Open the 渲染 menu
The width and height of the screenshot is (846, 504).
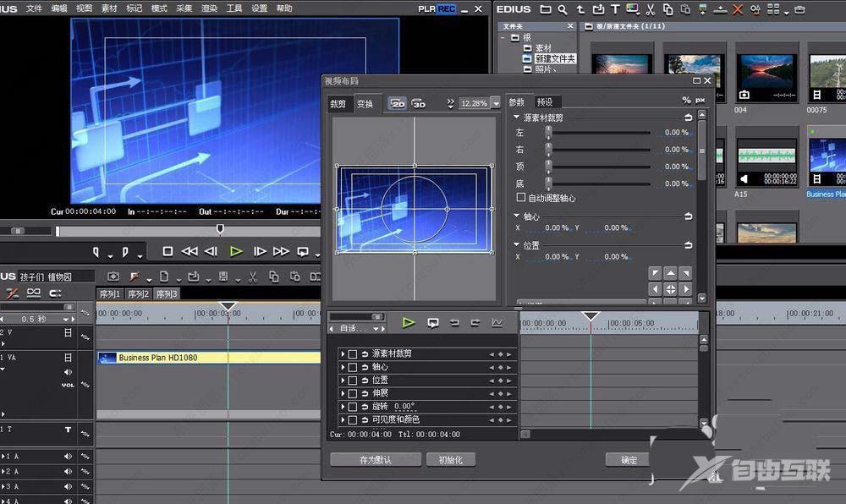(209, 8)
